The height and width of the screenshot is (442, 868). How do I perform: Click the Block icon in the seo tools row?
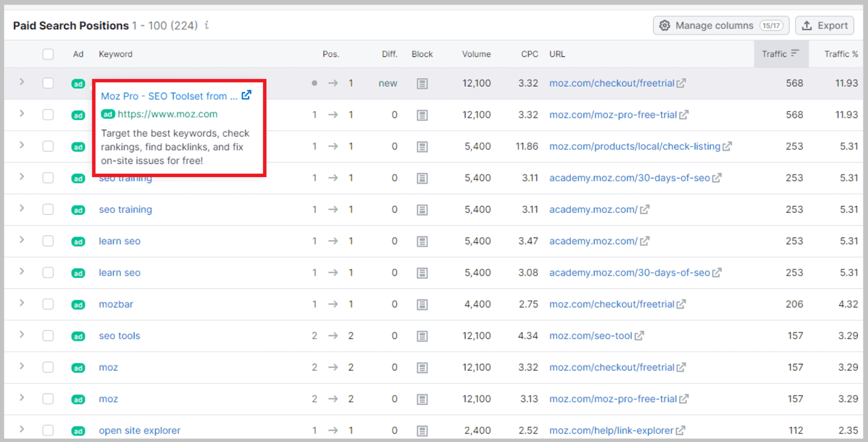(x=422, y=336)
